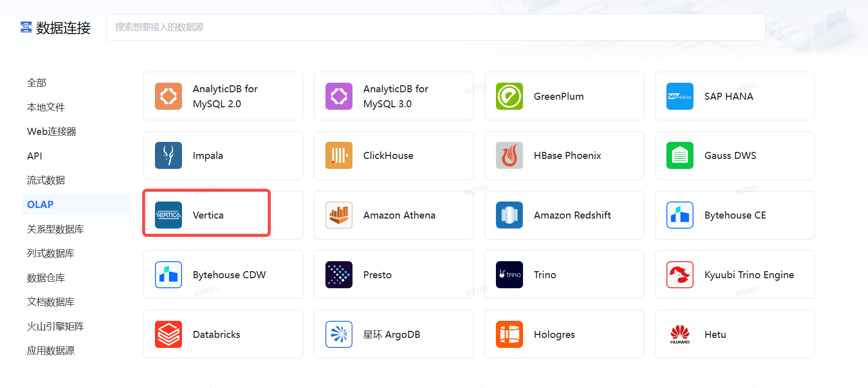Click the GreenPlum green logo icon
868x388 pixels.
[x=509, y=96]
